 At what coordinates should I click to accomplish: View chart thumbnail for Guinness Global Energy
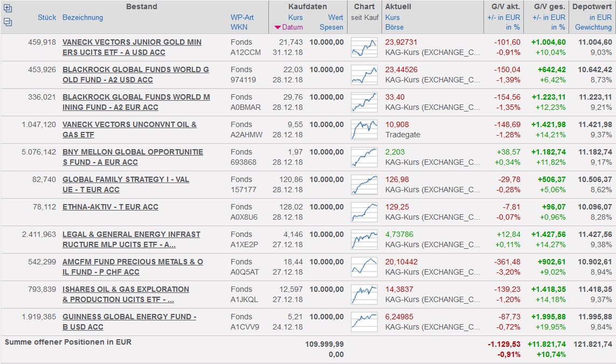tap(364, 322)
